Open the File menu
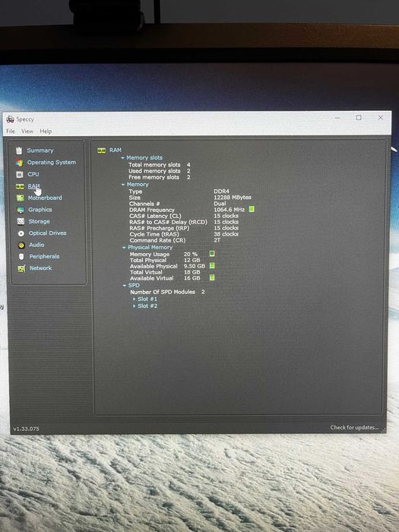The height and width of the screenshot is (532, 399). click(11, 131)
